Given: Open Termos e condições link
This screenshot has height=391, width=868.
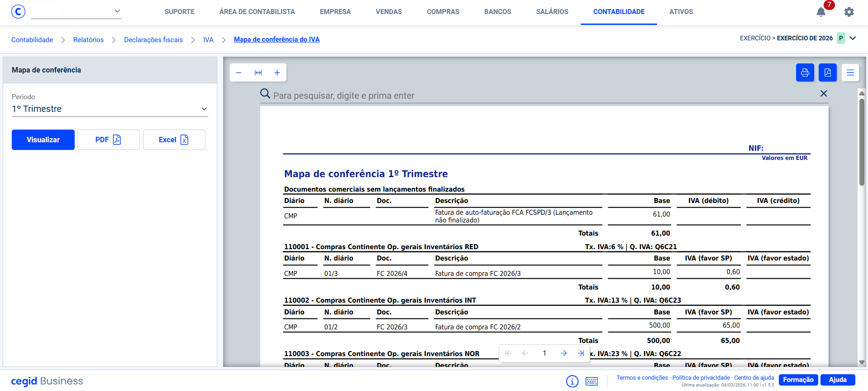Looking at the screenshot, I should 642,378.
